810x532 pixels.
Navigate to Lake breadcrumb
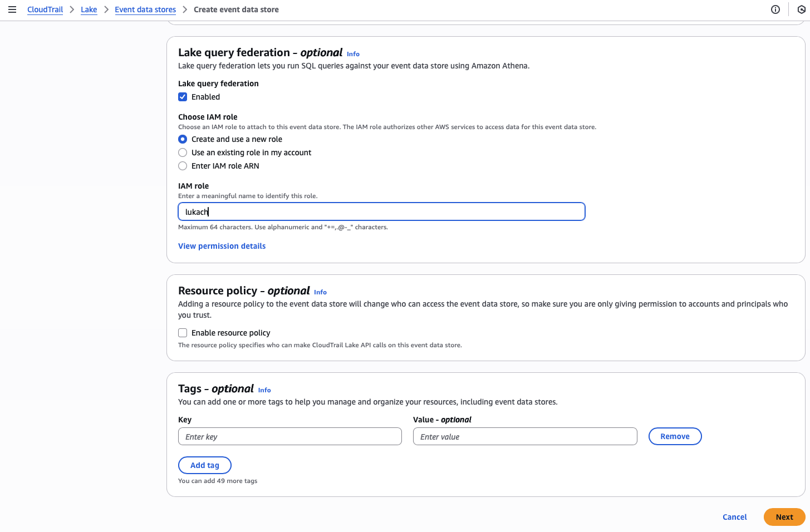(x=89, y=9)
